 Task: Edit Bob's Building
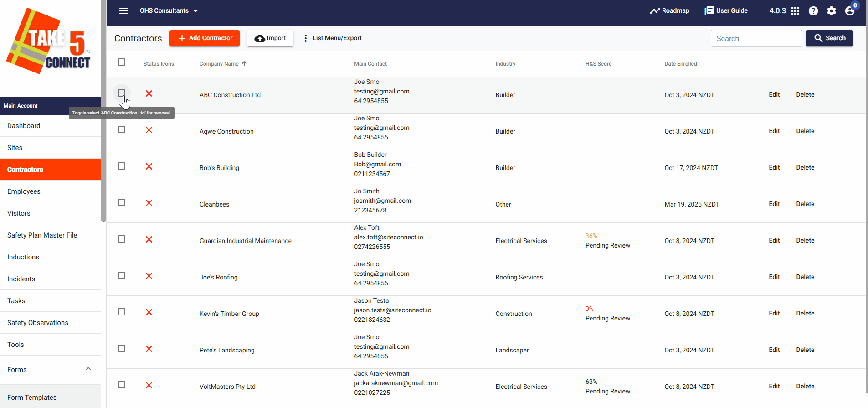[x=774, y=167]
